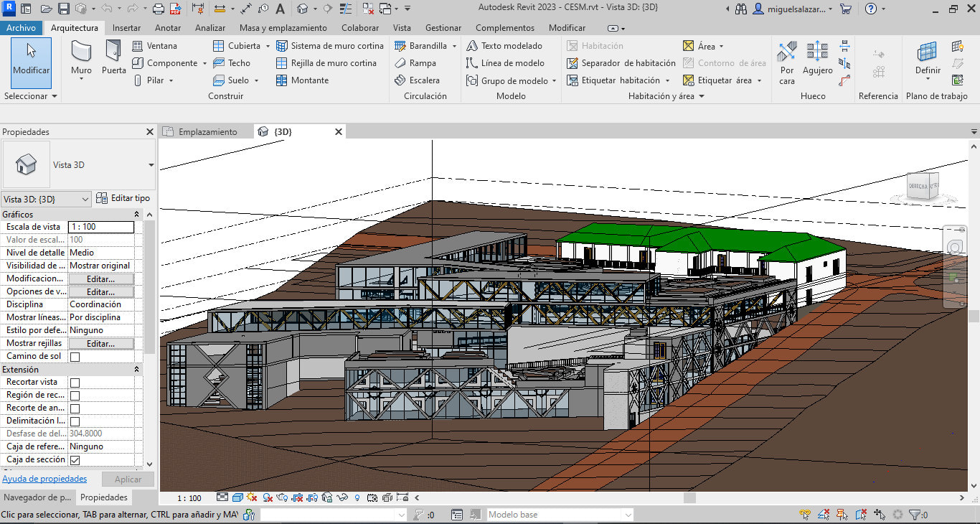This screenshot has width=980, height=524.
Task: Toggle sun path icon in view control bar
Action: tap(252, 497)
